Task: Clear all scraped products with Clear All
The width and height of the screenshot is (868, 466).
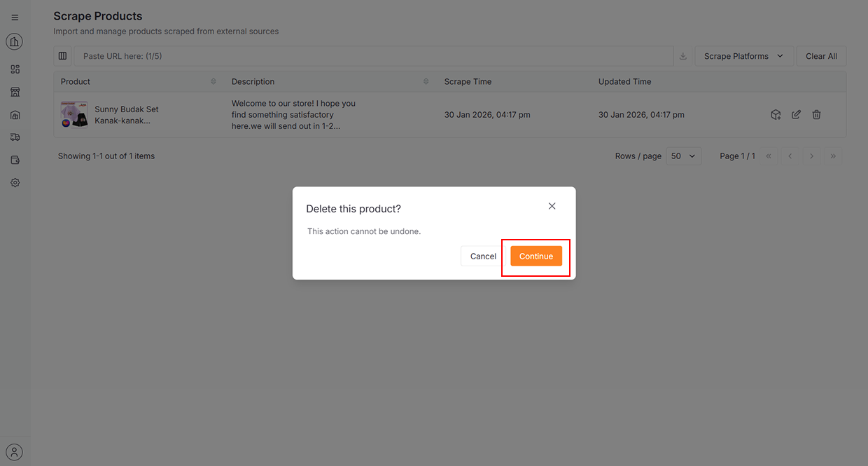Action: coord(820,55)
